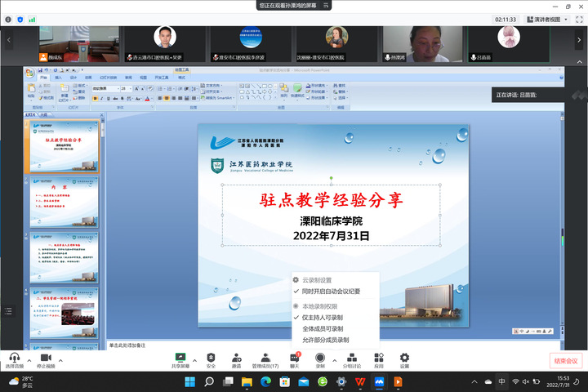Open 云录制设置 menu entry
This screenshot has width=588, height=392.
click(317, 279)
